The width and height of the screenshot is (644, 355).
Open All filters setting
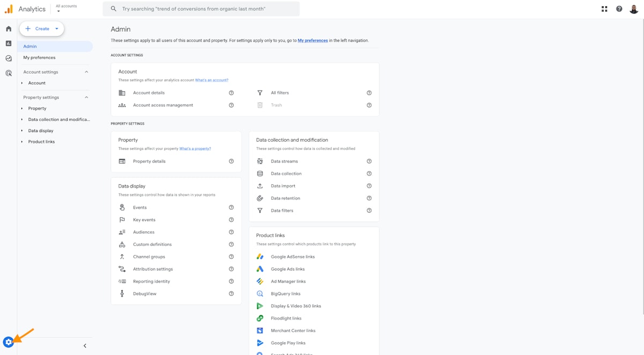[x=280, y=93]
